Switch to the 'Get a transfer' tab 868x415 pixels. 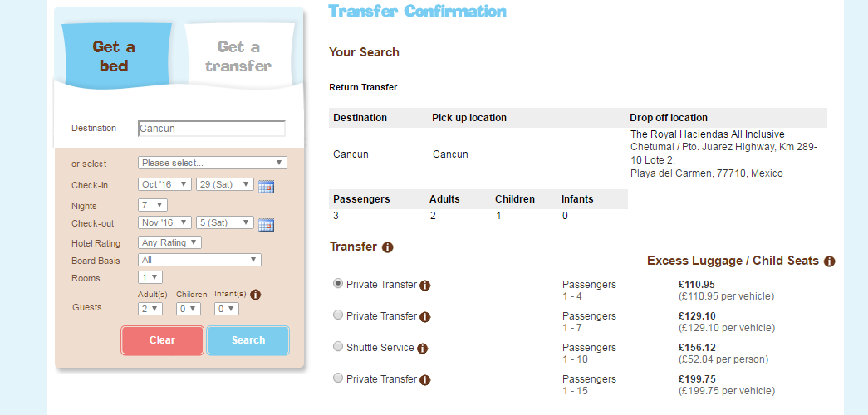pos(238,56)
